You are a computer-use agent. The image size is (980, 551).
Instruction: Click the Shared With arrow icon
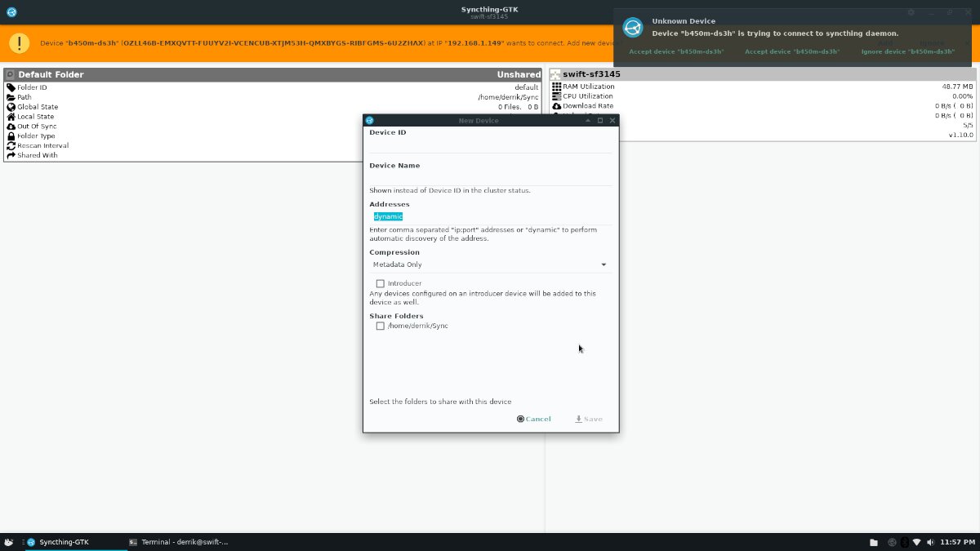click(11, 155)
